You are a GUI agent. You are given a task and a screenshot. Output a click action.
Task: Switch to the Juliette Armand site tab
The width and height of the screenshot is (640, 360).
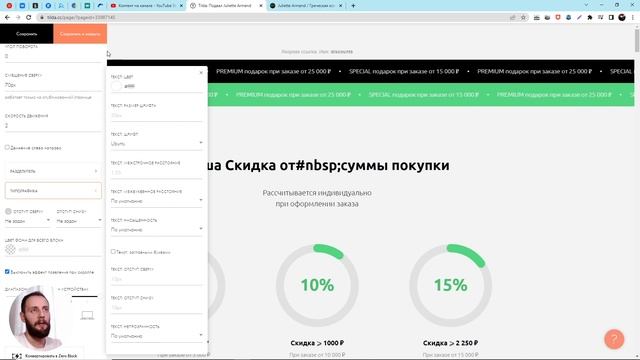click(306, 6)
